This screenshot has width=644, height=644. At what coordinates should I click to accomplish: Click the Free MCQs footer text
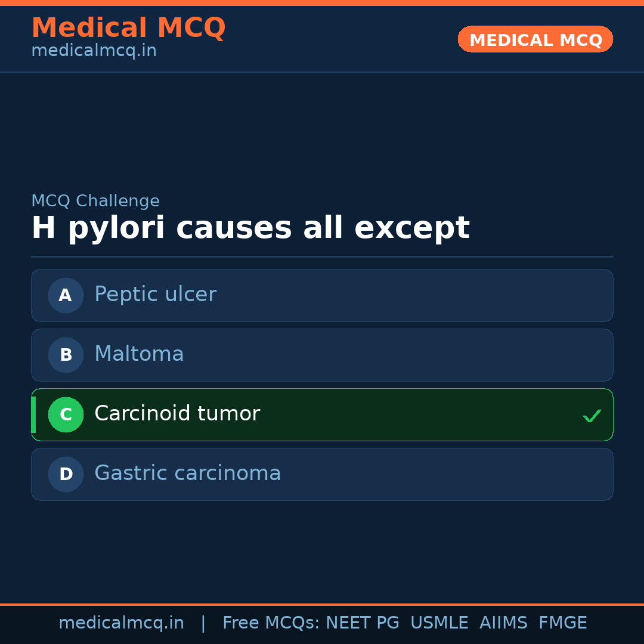coord(271,623)
